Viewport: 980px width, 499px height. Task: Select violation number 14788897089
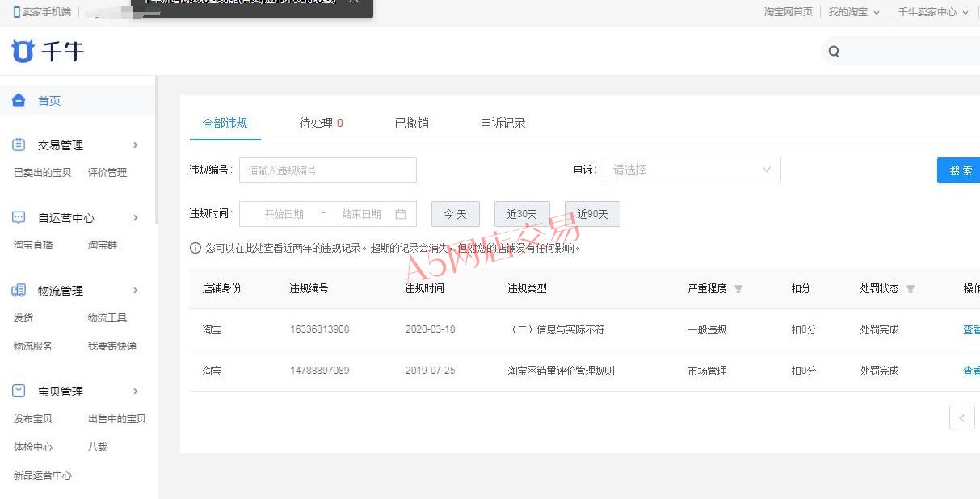[x=320, y=371]
